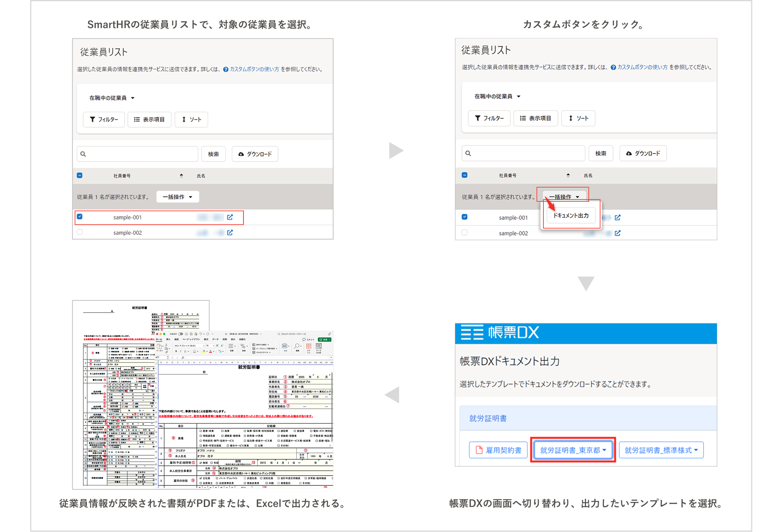Click ダウンロード button in the ドキュメント出力 step list
The width and height of the screenshot is (783, 532).
(643, 153)
